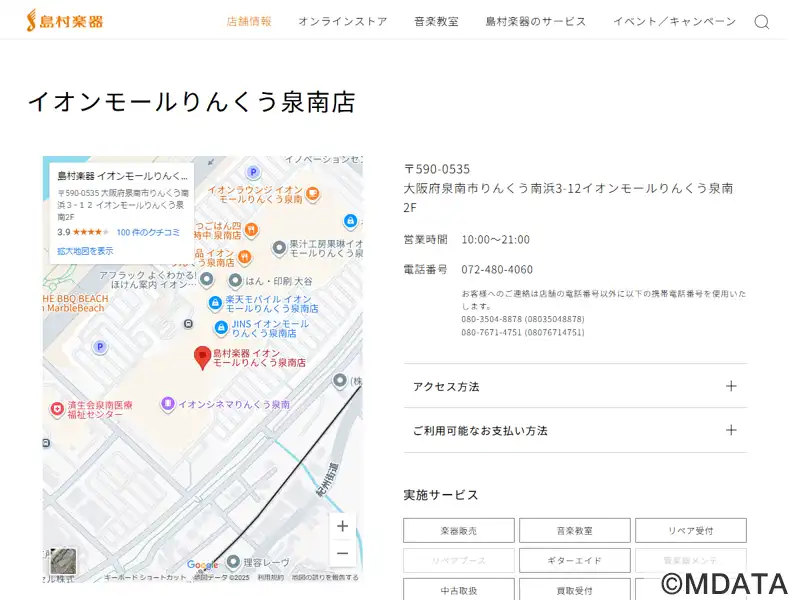Click page title イオンモールりんくう泉南店
The width and height of the screenshot is (800, 600).
191,102
